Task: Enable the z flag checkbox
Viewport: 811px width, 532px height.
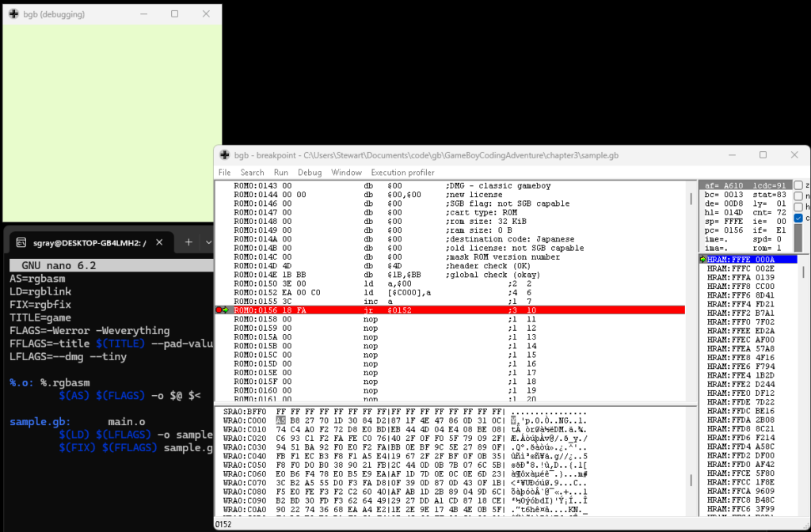Action: 798,185
